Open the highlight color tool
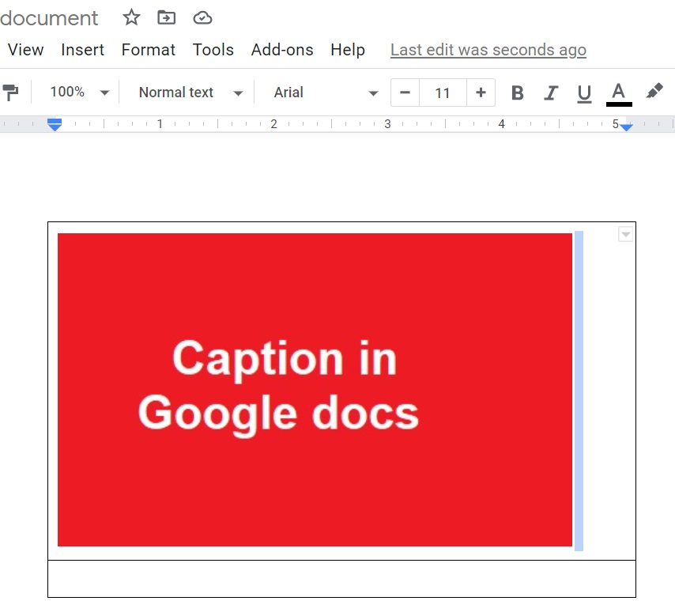This screenshot has width=675, height=616. 654,93
